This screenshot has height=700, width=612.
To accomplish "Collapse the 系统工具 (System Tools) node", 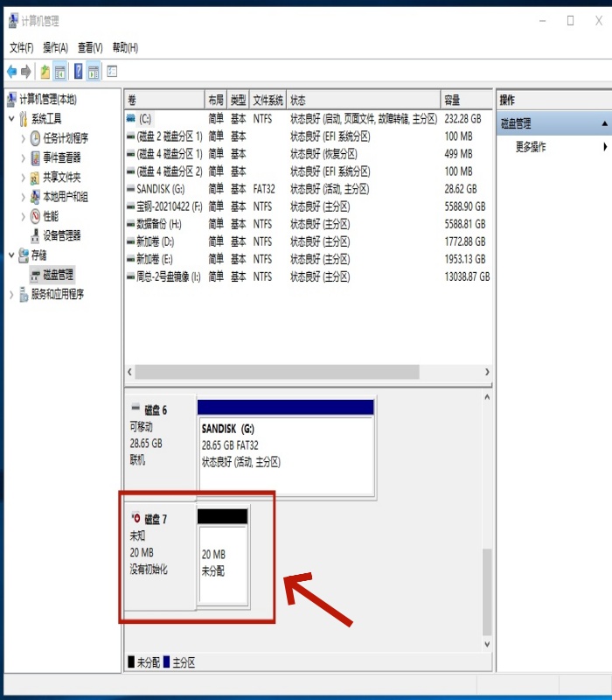I will [11, 119].
